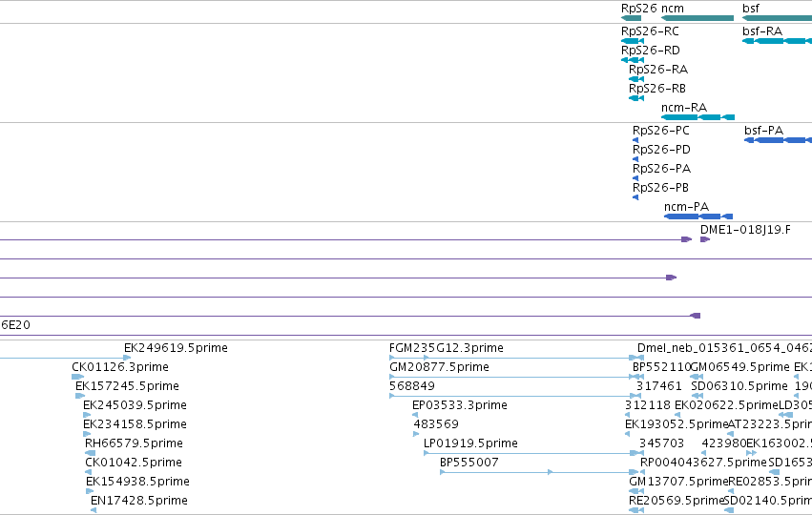Select the 568849 feature label
This screenshot has height=515, width=812.
tap(411, 386)
